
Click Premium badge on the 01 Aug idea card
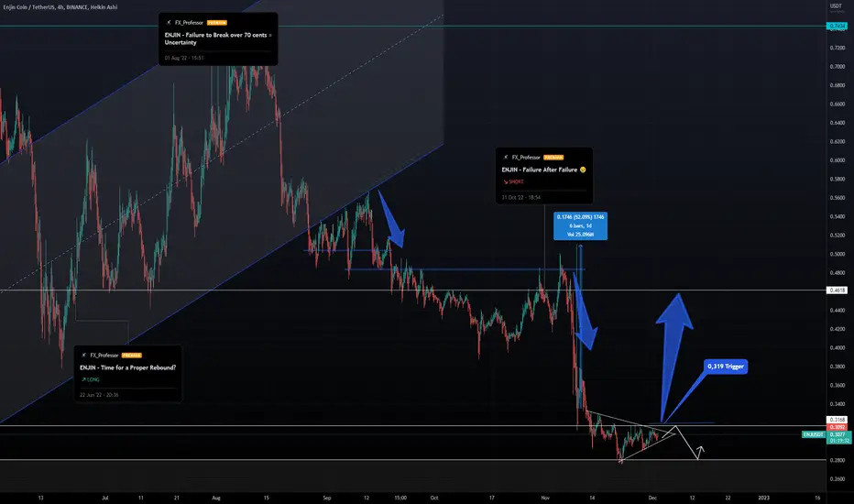click(217, 23)
